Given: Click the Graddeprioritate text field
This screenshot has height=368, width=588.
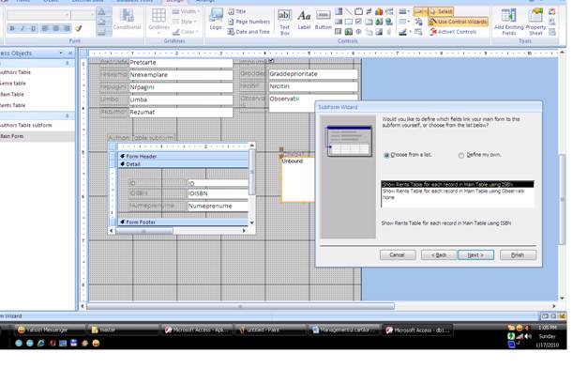Looking at the screenshot, I should click(313, 74).
